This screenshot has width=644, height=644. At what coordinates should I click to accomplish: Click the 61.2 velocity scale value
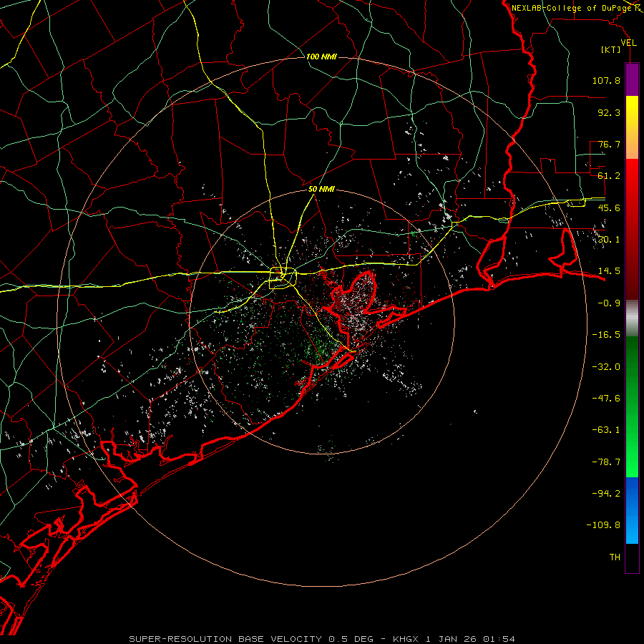coord(609,176)
